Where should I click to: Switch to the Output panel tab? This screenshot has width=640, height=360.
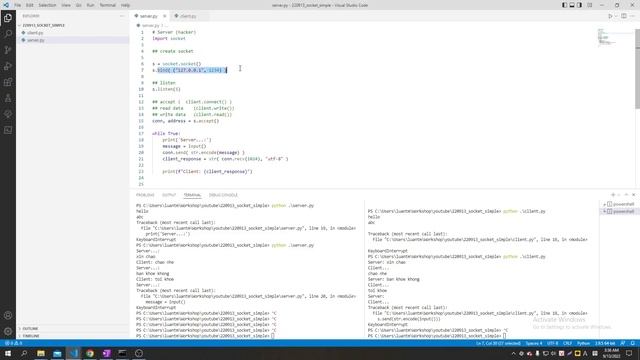point(169,195)
